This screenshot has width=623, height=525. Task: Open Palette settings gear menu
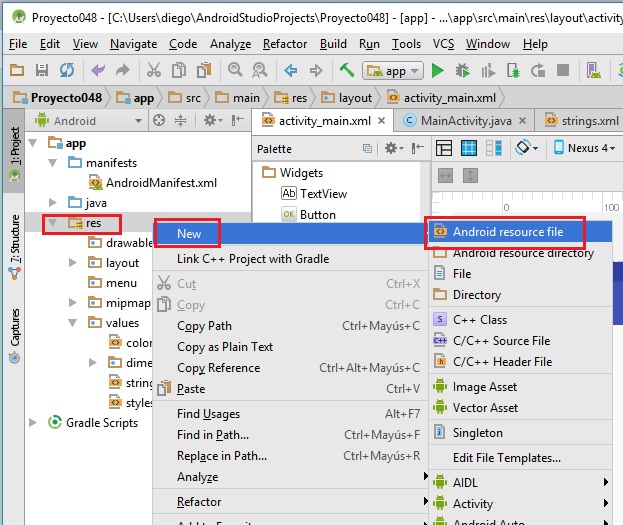[394, 149]
